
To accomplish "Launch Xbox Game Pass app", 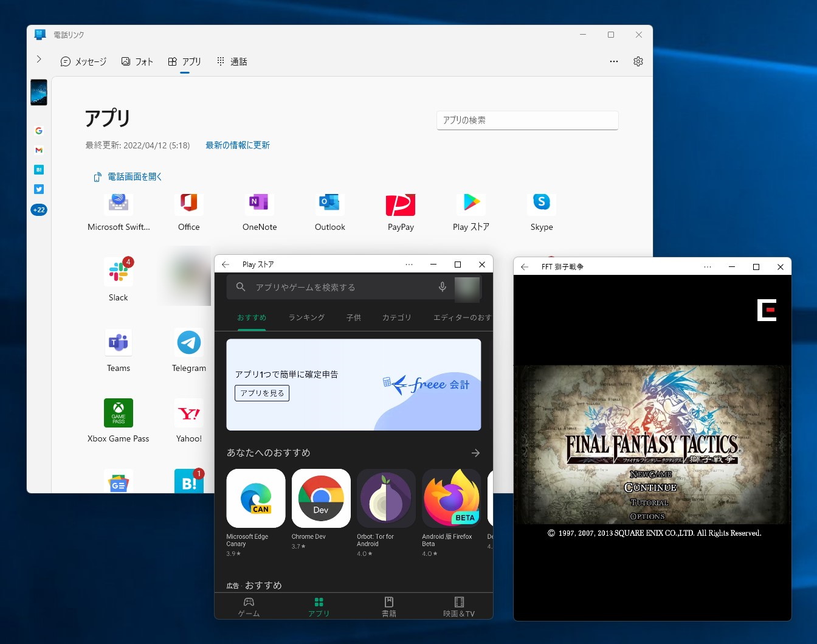I will coord(119,413).
